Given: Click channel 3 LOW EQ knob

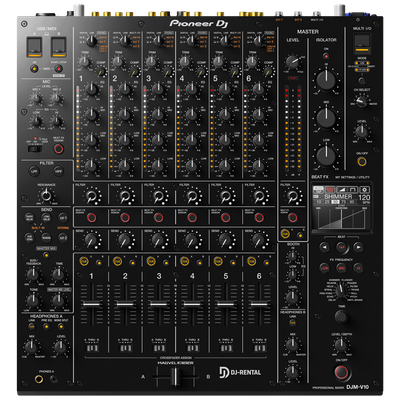Looking at the screenshot, I should pos(158,166).
